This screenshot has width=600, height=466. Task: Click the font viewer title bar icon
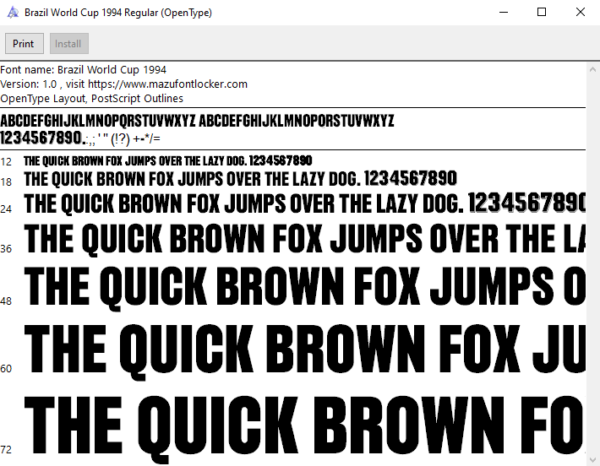tap(12, 12)
